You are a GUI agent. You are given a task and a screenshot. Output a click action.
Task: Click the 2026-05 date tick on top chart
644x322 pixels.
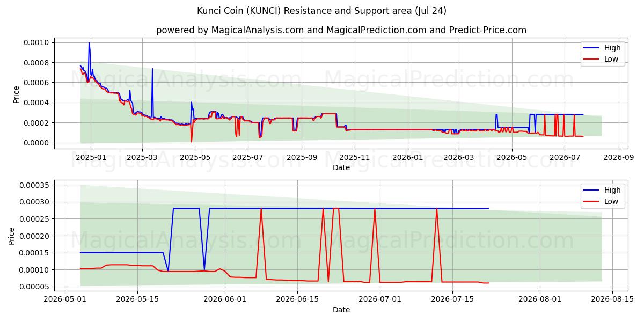512,157
